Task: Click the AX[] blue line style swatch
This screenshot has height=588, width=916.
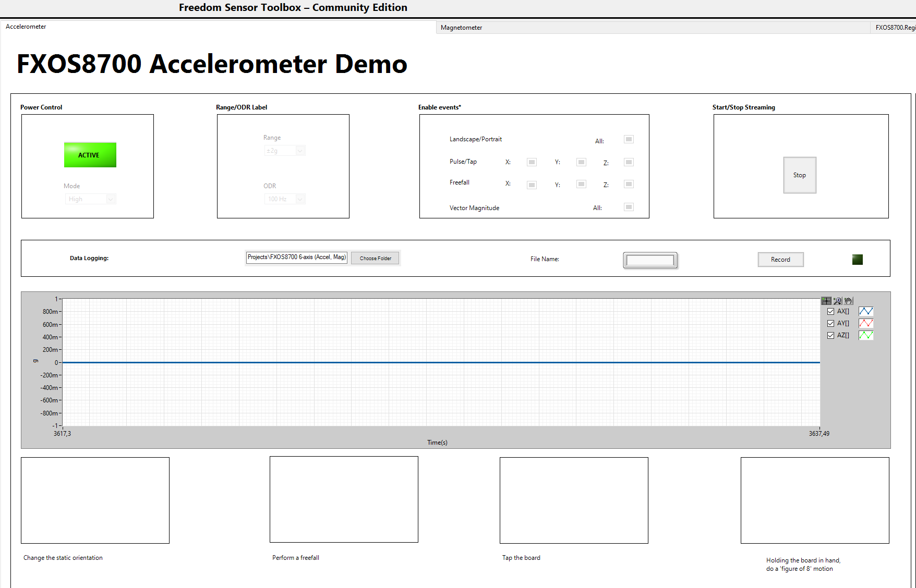Action: pos(866,311)
